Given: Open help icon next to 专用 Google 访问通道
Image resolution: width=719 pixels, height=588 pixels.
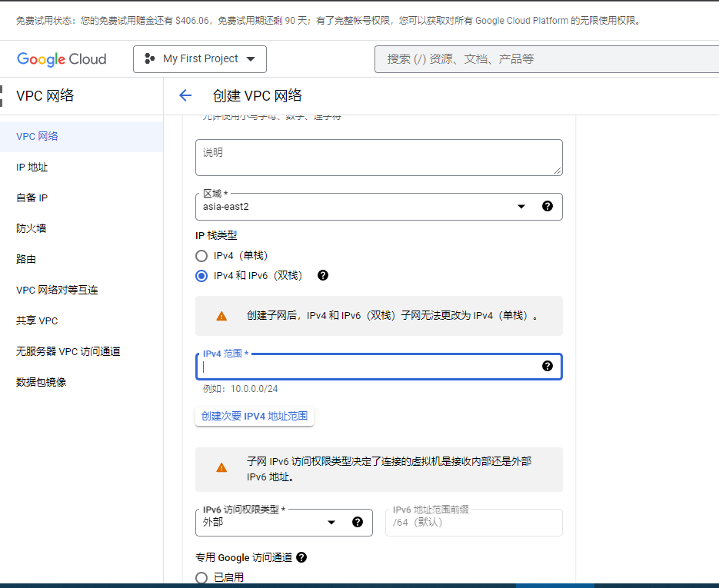Looking at the screenshot, I should (x=301, y=557).
